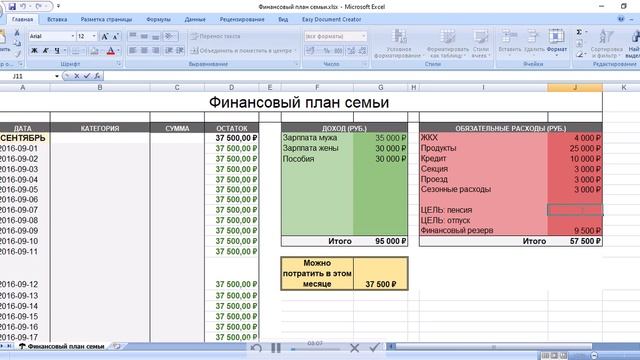Viewport: 640px width, 360px height.
Task: Open Стили ячеек gallery
Action: (481, 44)
